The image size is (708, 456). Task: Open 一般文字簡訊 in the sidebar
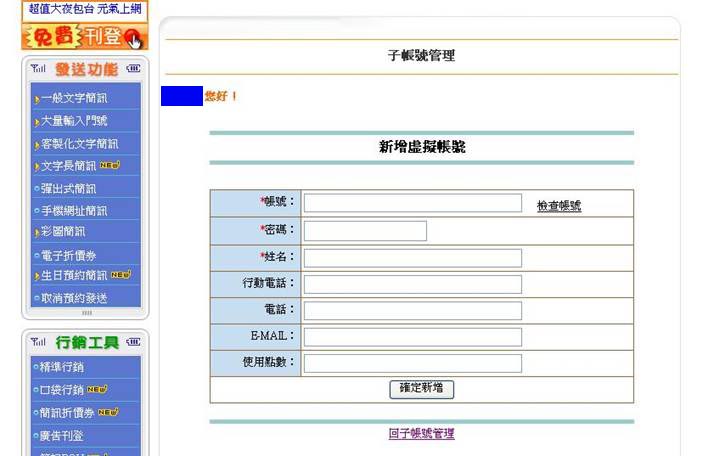(x=74, y=99)
